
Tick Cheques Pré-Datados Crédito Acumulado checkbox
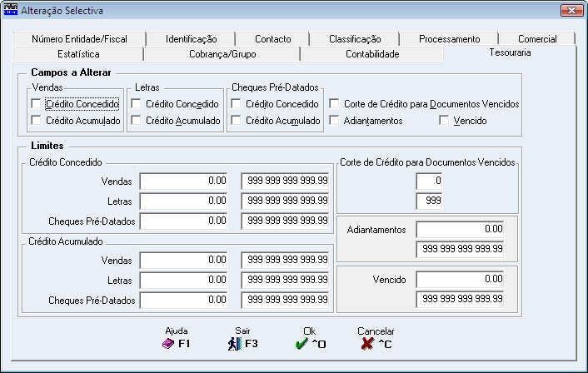(236, 120)
